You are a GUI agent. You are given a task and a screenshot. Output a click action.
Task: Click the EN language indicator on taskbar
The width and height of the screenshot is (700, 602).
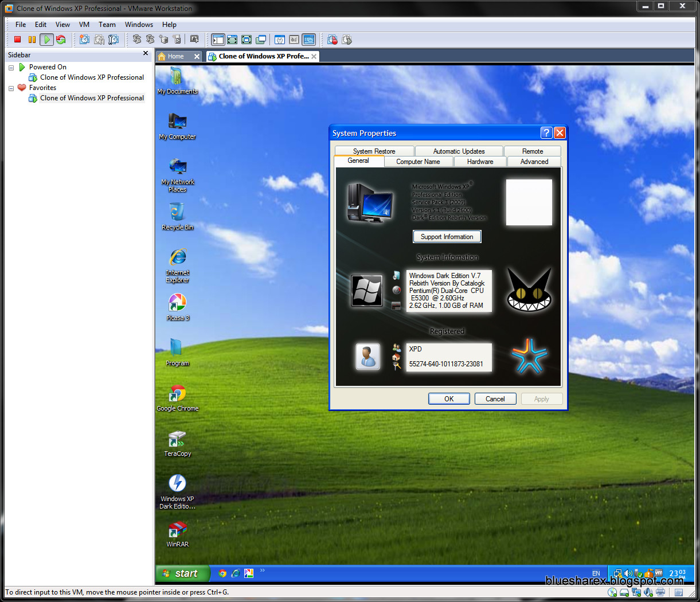click(x=596, y=573)
